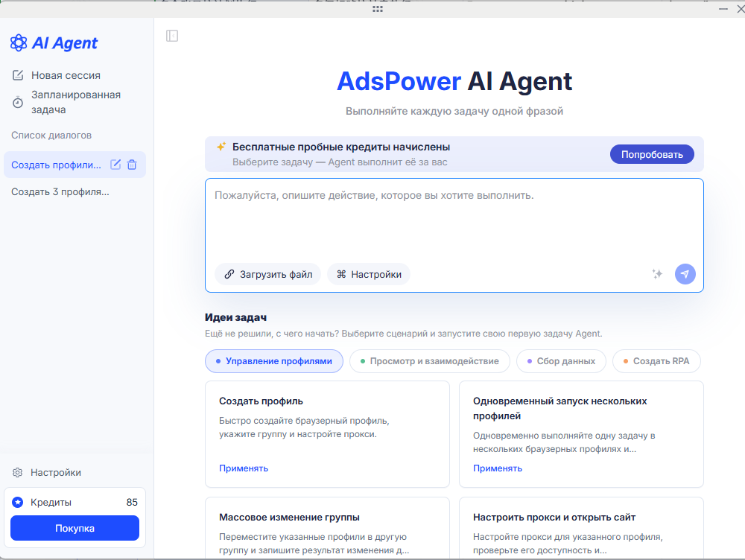
Task: Collapse the sidebar with the panel icon
Action: coord(172,36)
